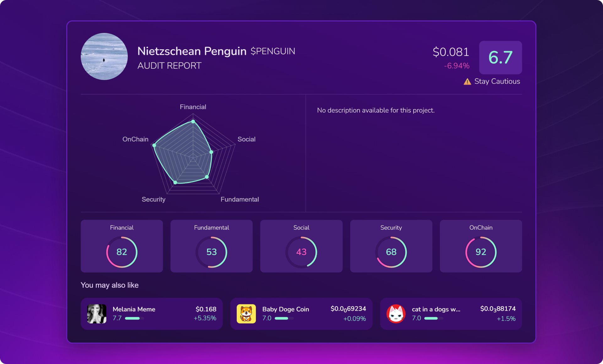The image size is (603, 364).
Task: Click the $PENGUIN ticker symbol
Action: (273, 51)
